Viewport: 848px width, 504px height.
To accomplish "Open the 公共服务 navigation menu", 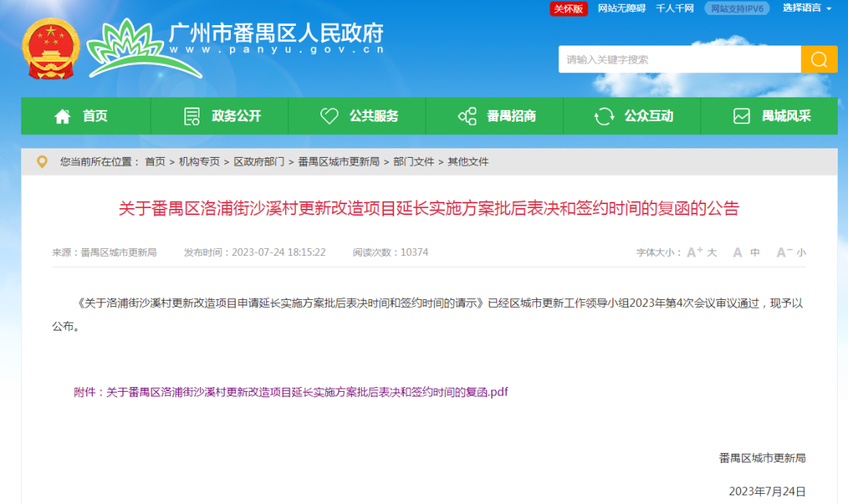I will coord(376,115).
